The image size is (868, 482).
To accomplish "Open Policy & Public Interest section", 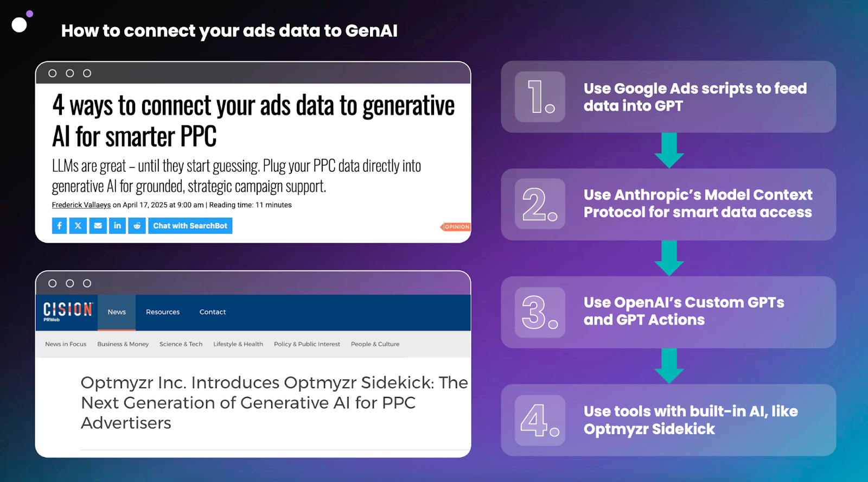I will tap(307, 344).
